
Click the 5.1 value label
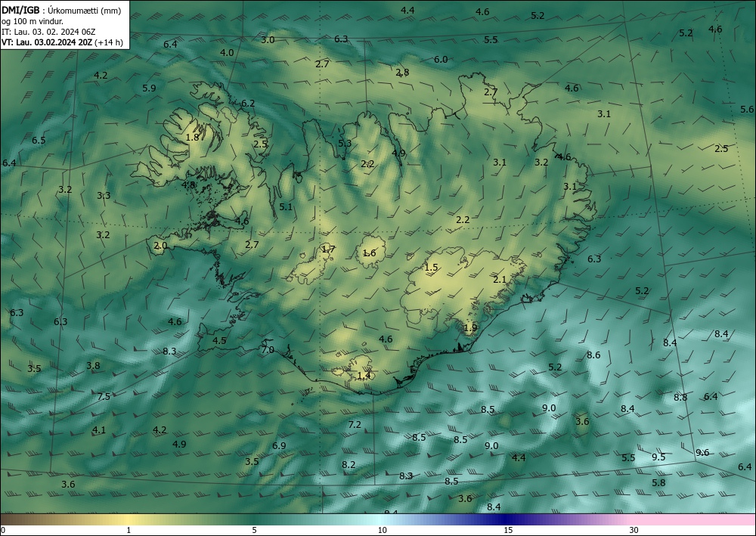[286, 207]
